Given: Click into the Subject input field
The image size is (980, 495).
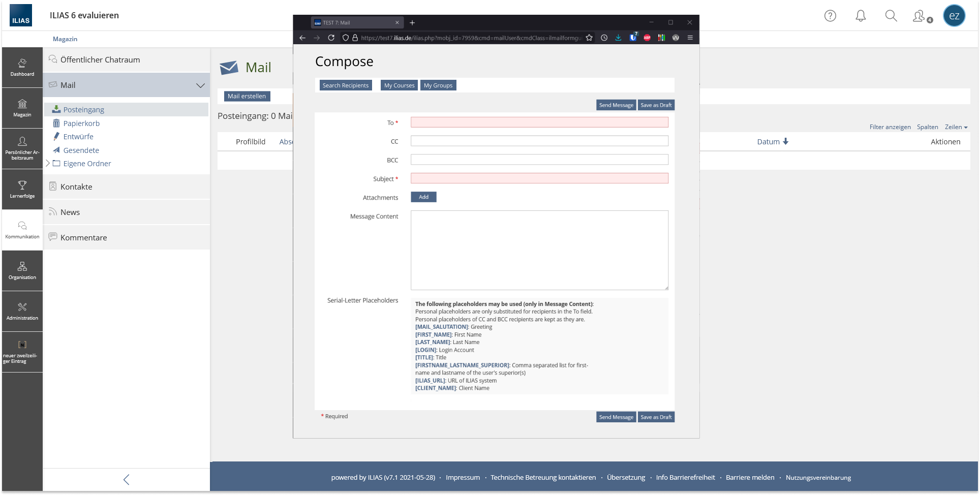Looking at the screenshot, I should click(539, 178).
